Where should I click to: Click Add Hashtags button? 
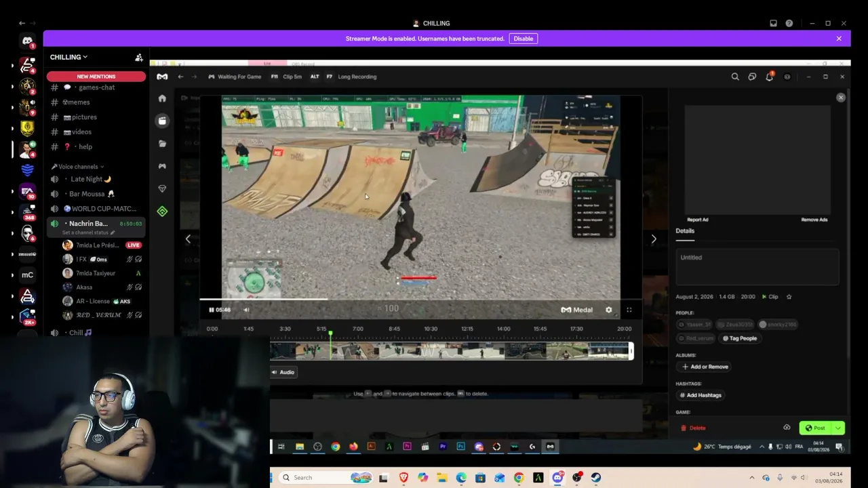point(701,395)
